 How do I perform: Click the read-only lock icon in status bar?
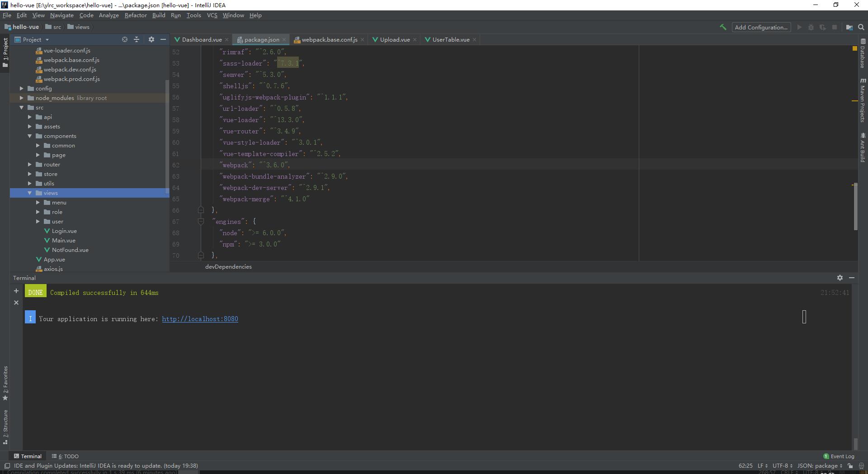[x=850, y=465]
